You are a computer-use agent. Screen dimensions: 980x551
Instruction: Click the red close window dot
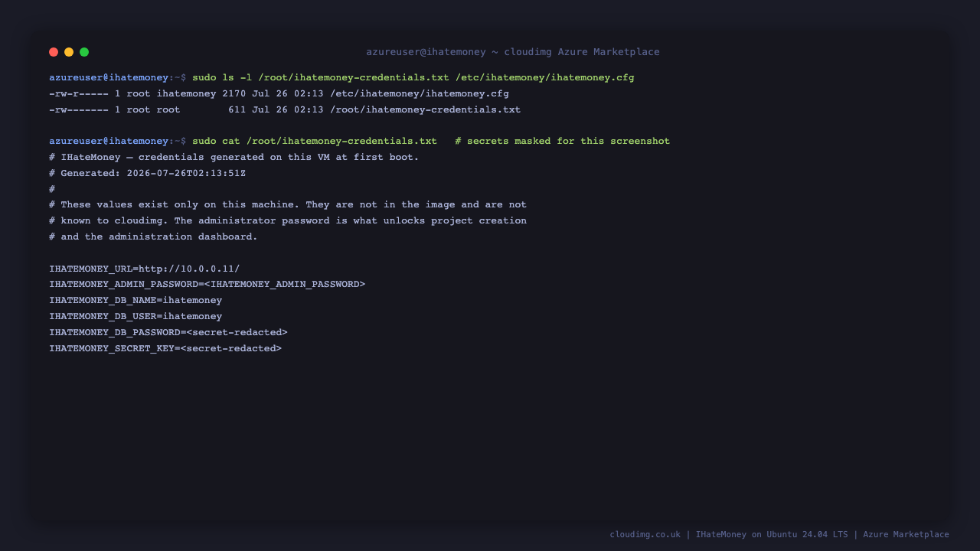(x=54, y=52)
